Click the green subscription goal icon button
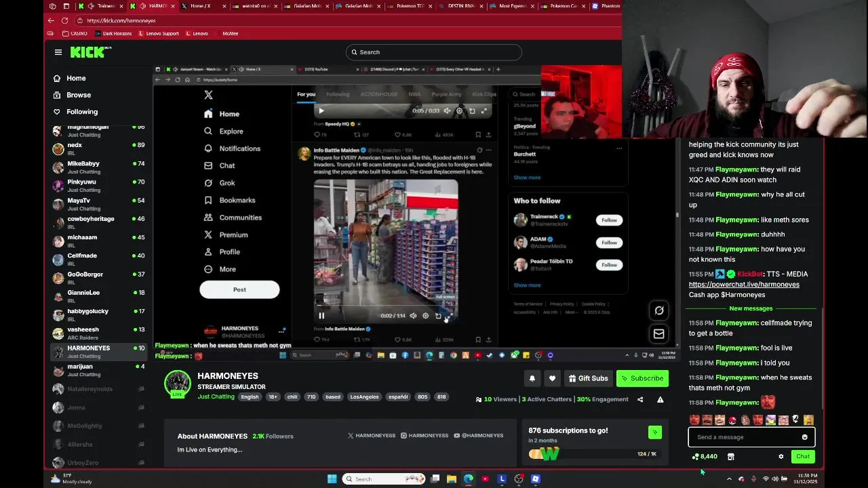Viewport: 868px width, 488px height. click(654, 432)
